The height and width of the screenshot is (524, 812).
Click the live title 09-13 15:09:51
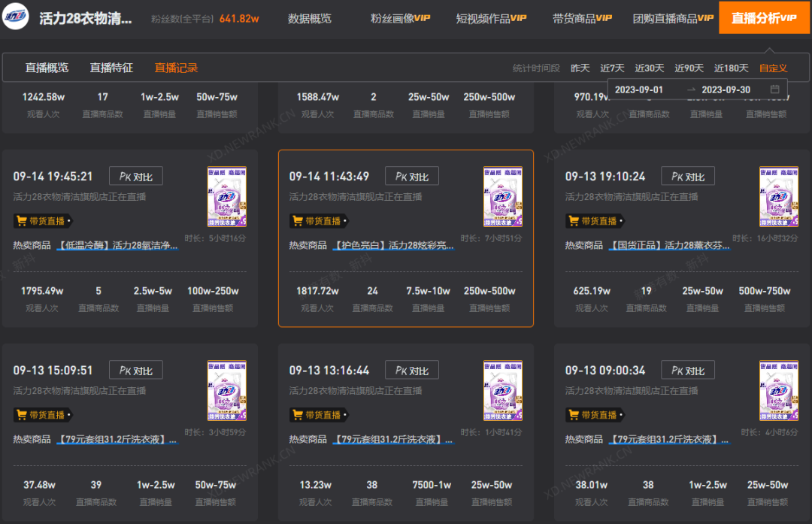(53, 370)
